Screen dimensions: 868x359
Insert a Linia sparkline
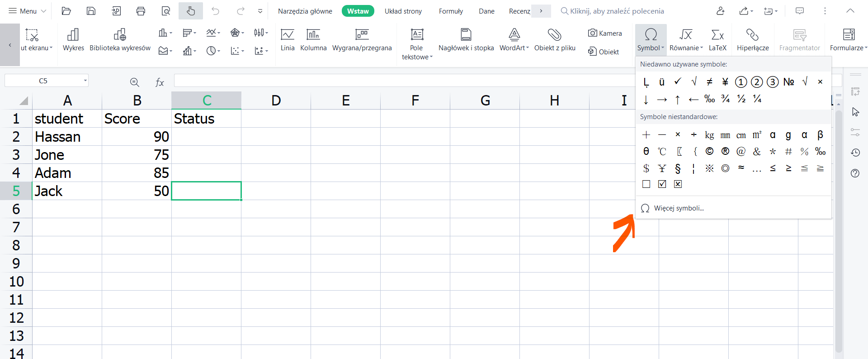click(x=288, y=39)
